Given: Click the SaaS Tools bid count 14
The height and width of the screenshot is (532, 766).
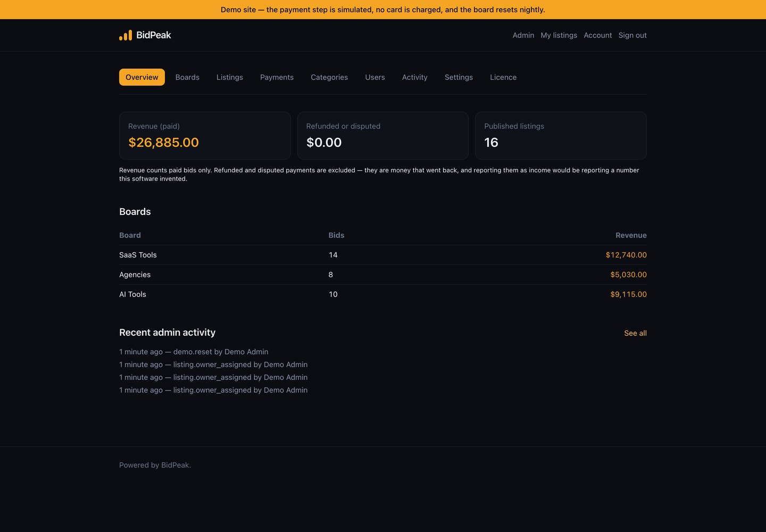Looking at the screenshot, I should pos(333,255).
